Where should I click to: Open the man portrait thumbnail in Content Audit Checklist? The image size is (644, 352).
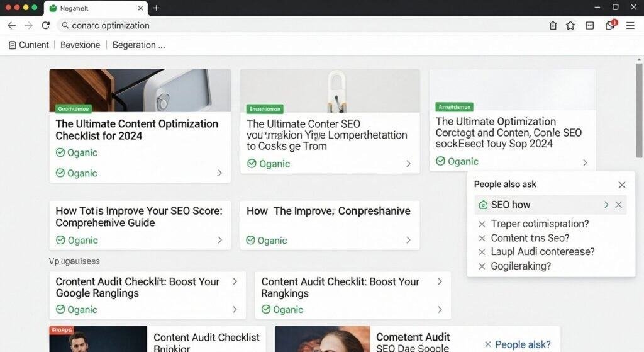98,339
